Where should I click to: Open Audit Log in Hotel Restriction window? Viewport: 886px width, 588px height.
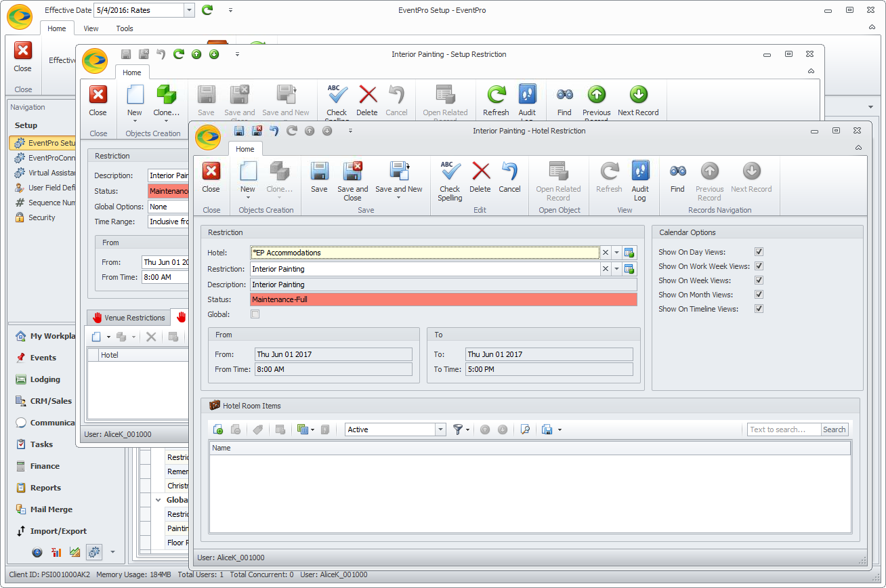coord(640,181)
